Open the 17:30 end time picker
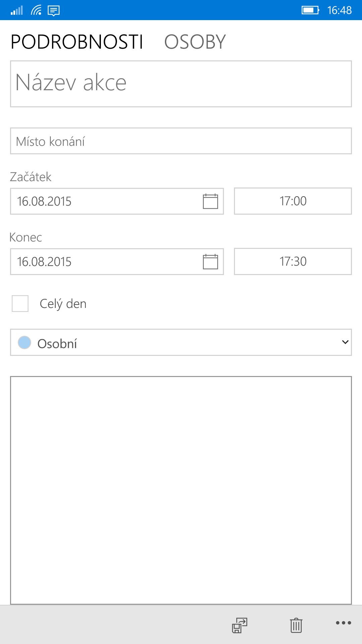362x644 pixels. pos(293,261)
